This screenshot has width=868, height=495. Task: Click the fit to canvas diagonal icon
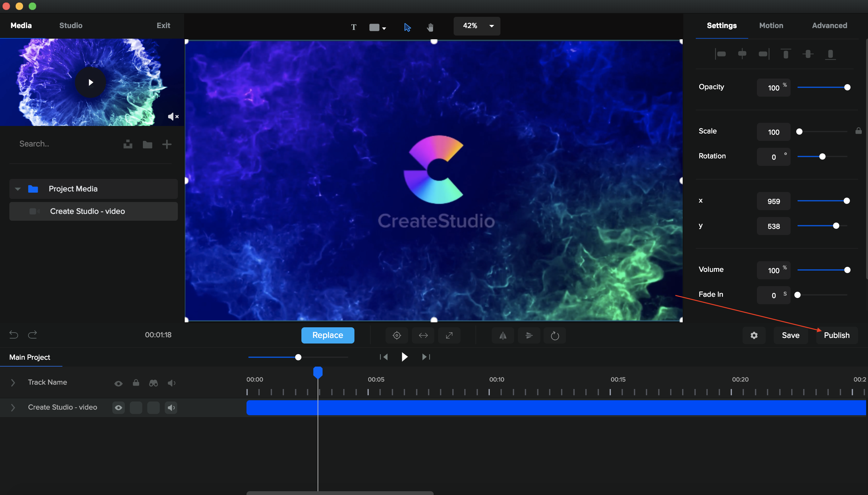(x=449, y=335)
